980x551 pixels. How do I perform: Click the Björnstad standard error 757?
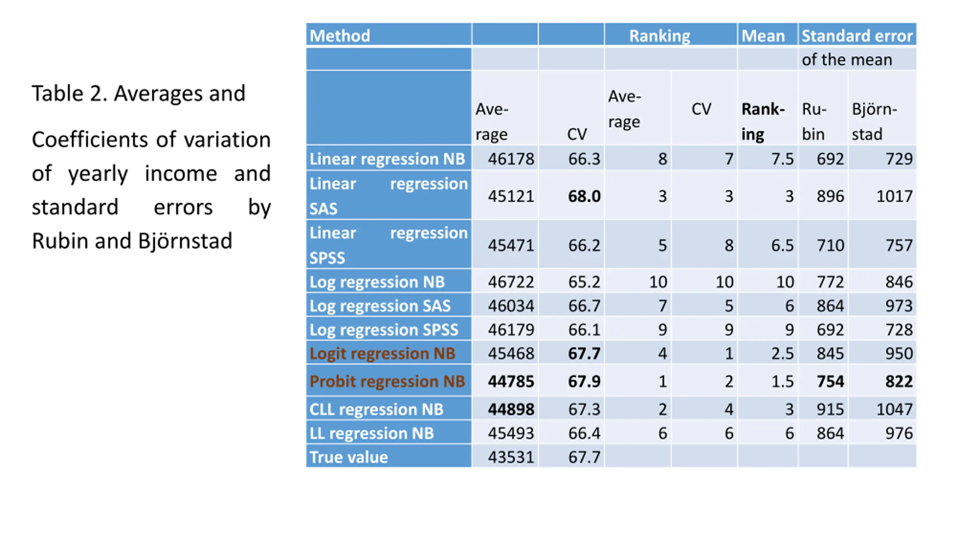click(x=899, y=245)
